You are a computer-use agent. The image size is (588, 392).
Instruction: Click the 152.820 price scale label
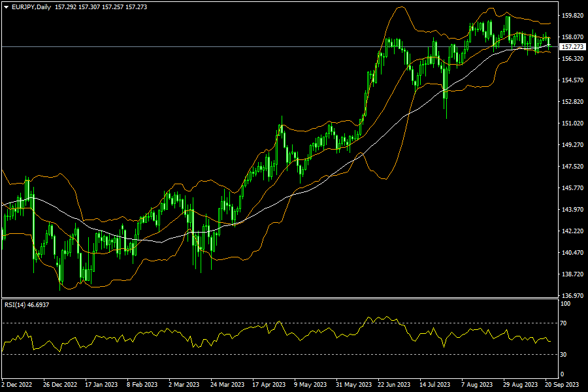[572, 102]
